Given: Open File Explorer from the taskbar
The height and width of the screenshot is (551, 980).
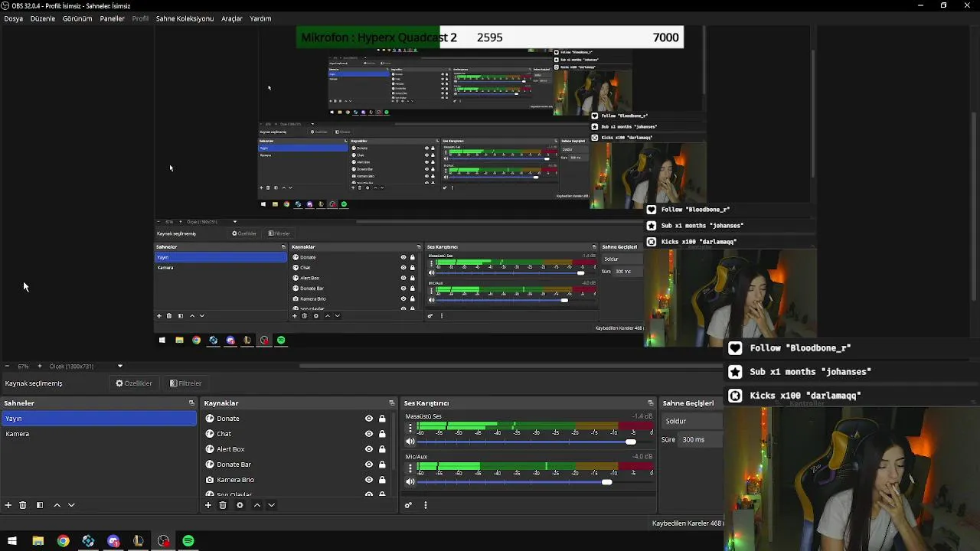Looking at the screenshot, I should [38, 541].
